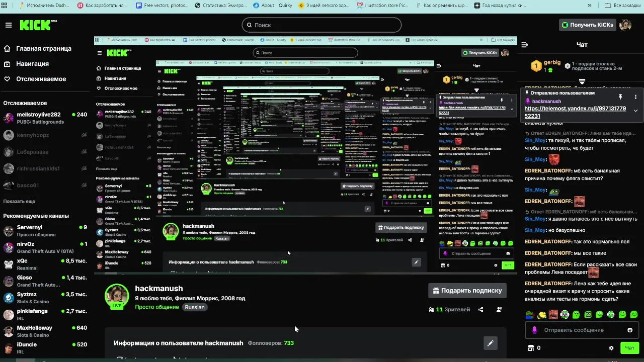Open the recommended channel nirvOz
Image resolution: width=644 pixels, height=362 pixels.
[45, 247]
